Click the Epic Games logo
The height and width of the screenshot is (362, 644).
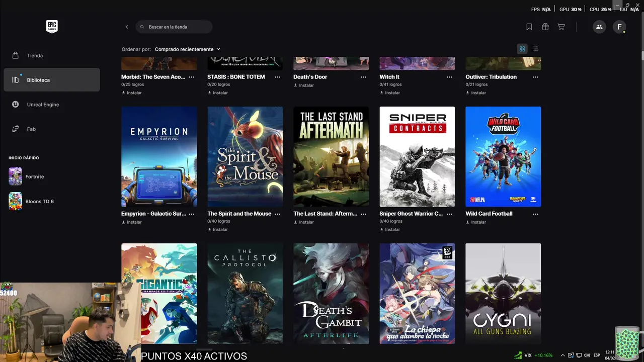(x=52, y=27)
